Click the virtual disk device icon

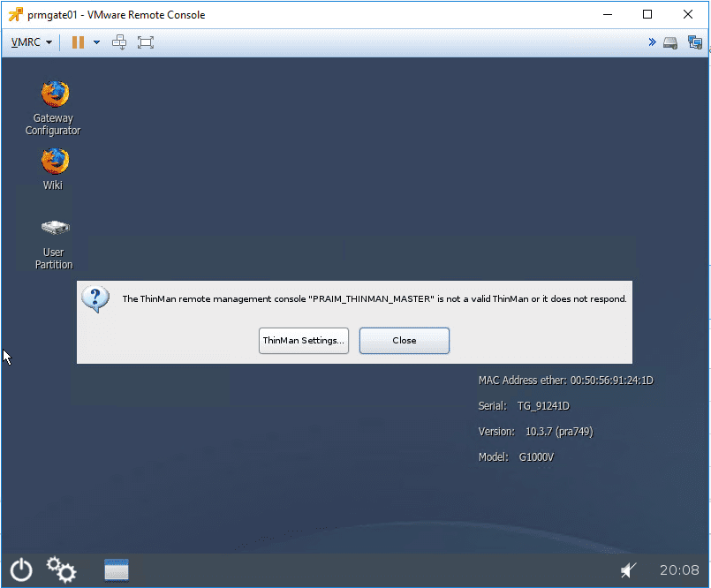670,41
